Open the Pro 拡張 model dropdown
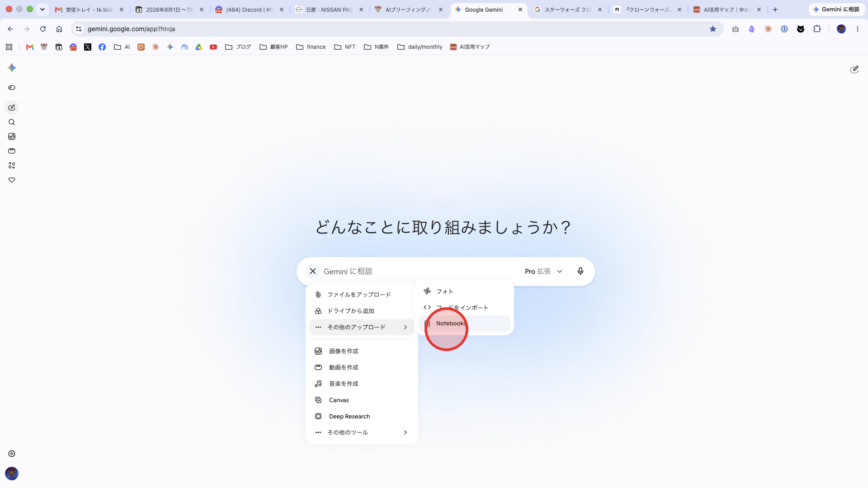The image size is (868, 488). tap(544, 271)
